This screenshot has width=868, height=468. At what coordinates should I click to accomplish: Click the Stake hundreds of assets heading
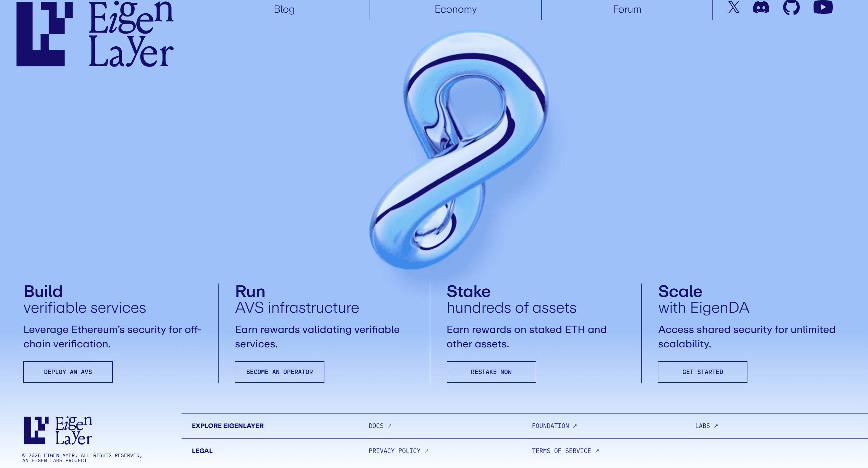click(511, 299)
